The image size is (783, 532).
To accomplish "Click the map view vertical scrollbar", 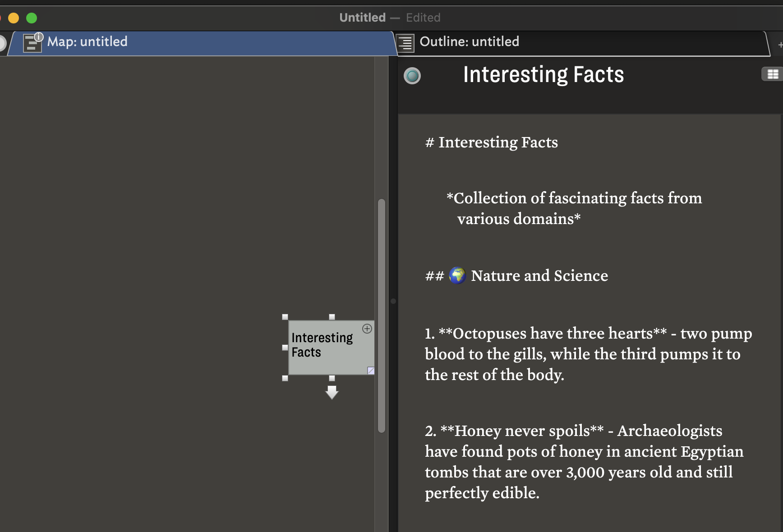I will 382,316.
